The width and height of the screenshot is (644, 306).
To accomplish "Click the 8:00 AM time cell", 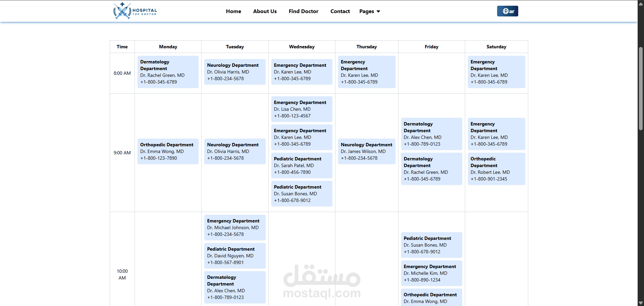I will 122,73.
